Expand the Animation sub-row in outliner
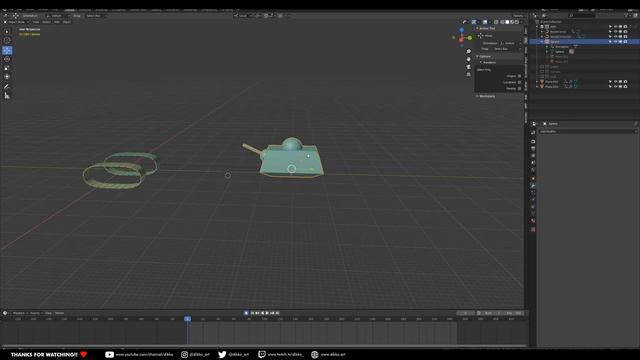Screen dimensions: 640x360 [547, 47]
